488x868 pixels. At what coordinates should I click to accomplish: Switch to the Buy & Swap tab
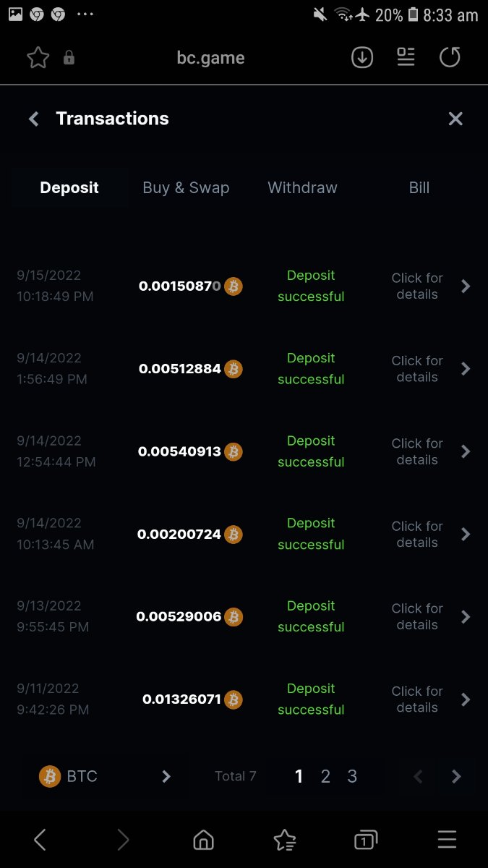pyautogui.click(x=186, y=188)
